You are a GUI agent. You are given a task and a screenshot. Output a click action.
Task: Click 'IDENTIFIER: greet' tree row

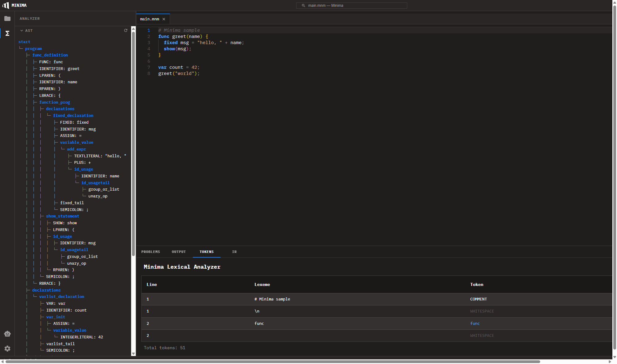point(59,69)
